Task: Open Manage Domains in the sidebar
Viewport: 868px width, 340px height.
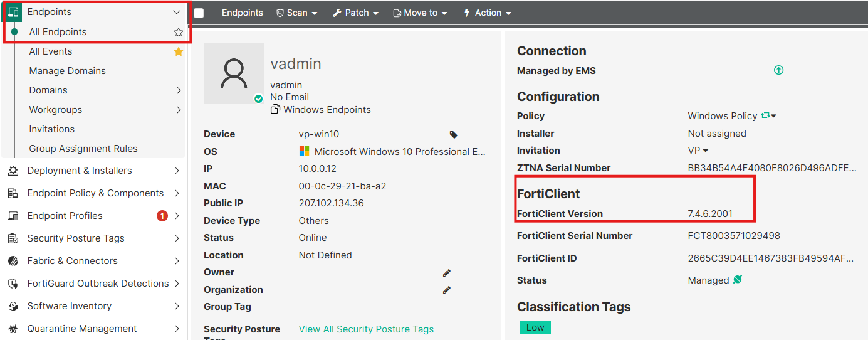Action: [x=67, y=71]
